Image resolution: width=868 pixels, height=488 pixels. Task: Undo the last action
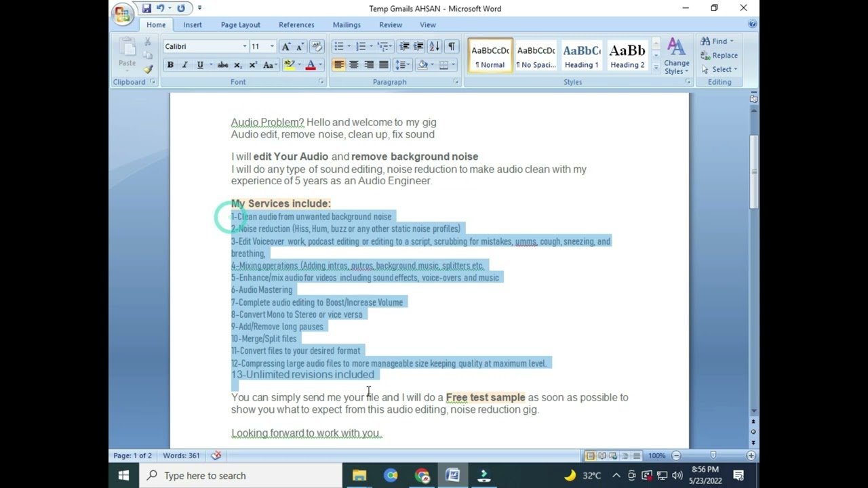click(x=161, y=8)
